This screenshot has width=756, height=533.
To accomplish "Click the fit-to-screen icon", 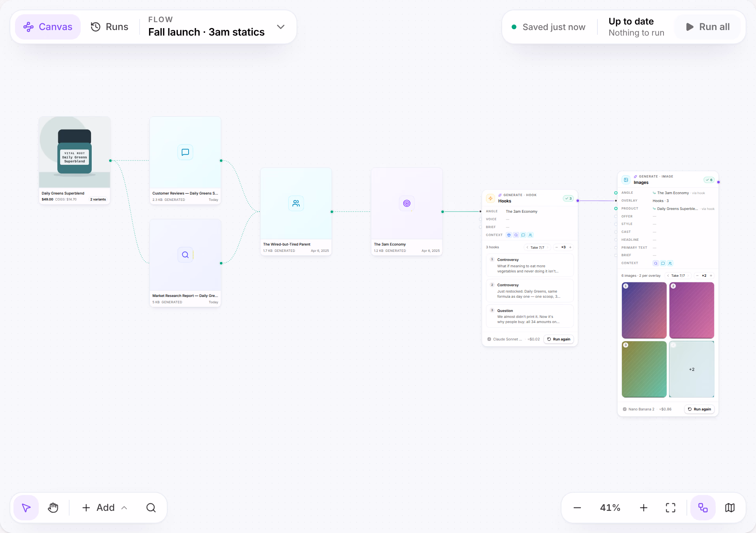I will [x=671, y=508].
